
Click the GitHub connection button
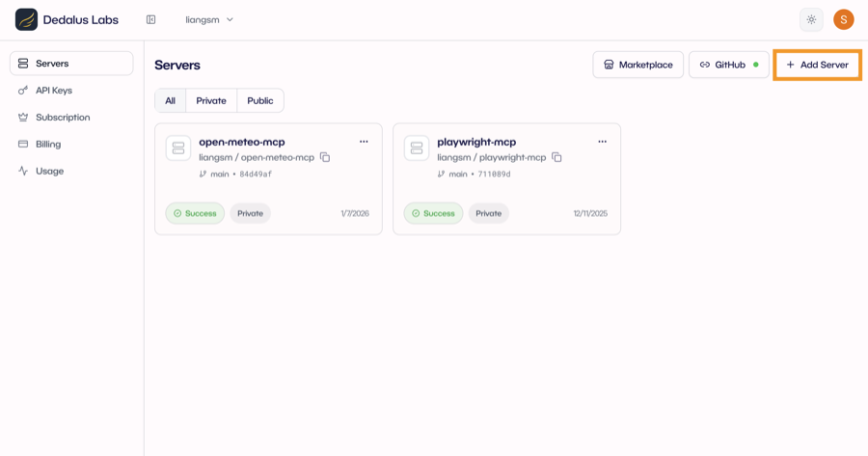(x=728, y=65)
